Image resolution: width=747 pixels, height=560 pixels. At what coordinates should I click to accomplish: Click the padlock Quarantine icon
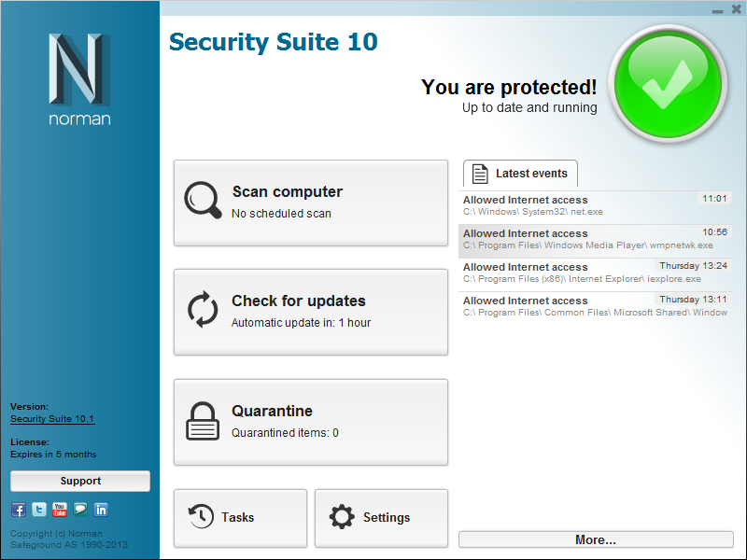tap(203, 421)
